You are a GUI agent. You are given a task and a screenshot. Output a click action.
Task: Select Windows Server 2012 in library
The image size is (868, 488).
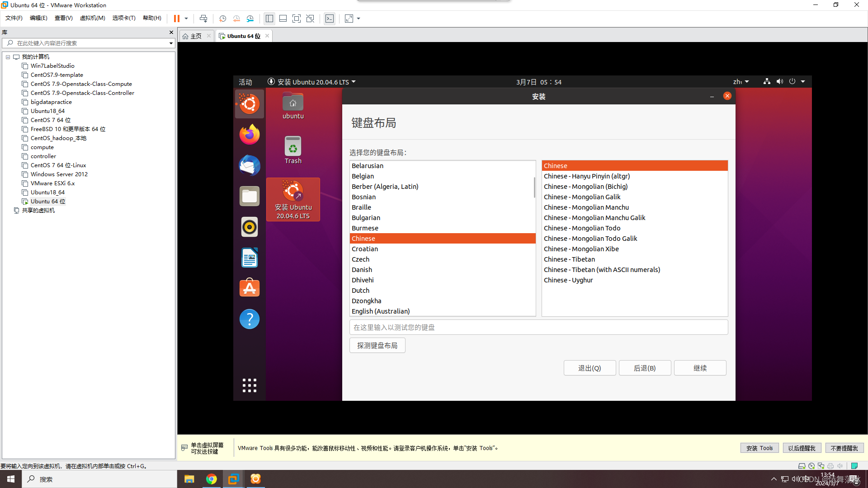[x=59, y=174]
